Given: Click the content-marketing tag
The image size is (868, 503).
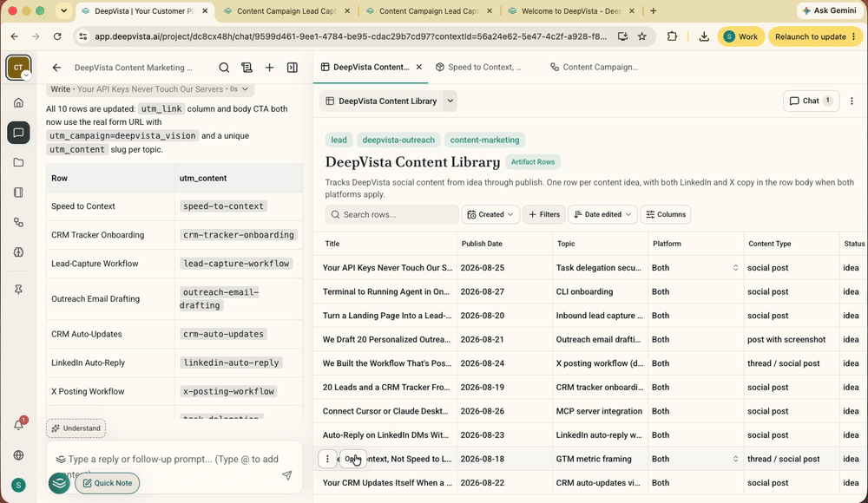Looking at the screenshot, I should pyautogui.click(x=484, y=140).
